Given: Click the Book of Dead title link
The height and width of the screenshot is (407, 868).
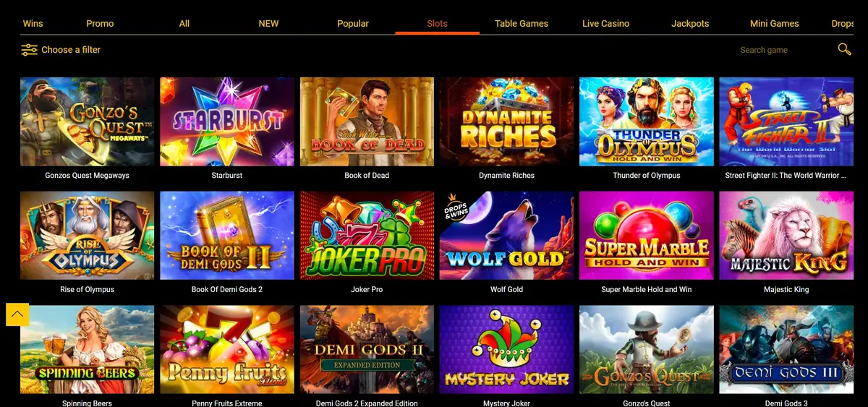Looking at the screenshot, I should pos(367,176).
